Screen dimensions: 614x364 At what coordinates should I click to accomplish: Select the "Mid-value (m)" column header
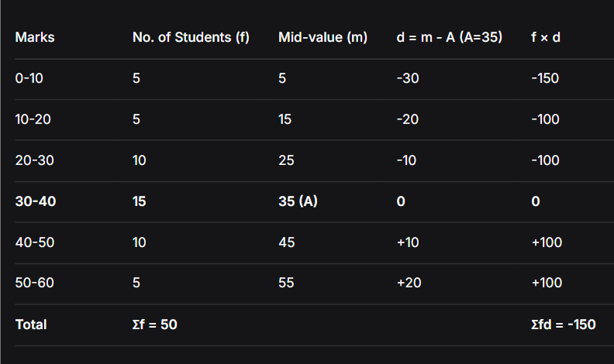[x=323, y=38]
